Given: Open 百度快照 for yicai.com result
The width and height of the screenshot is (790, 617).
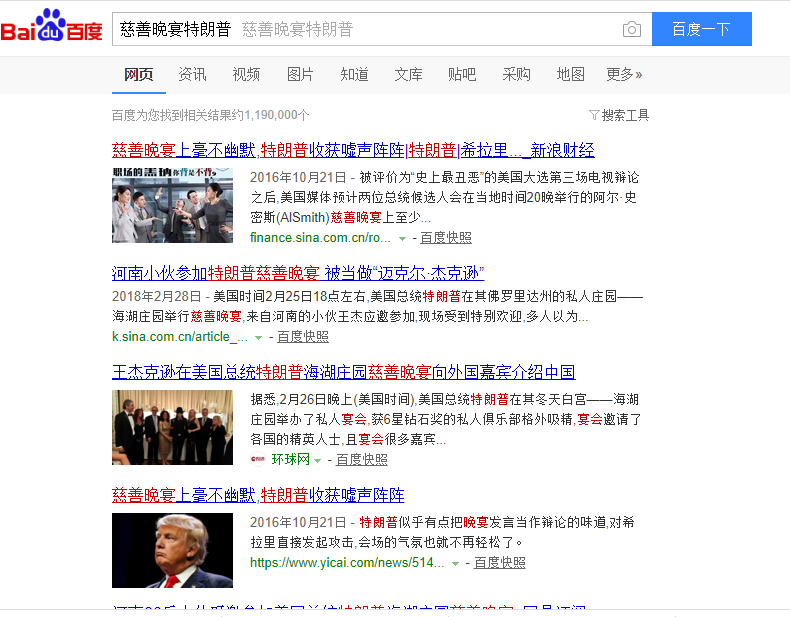Looking at the screenshot, I should 500,563.
